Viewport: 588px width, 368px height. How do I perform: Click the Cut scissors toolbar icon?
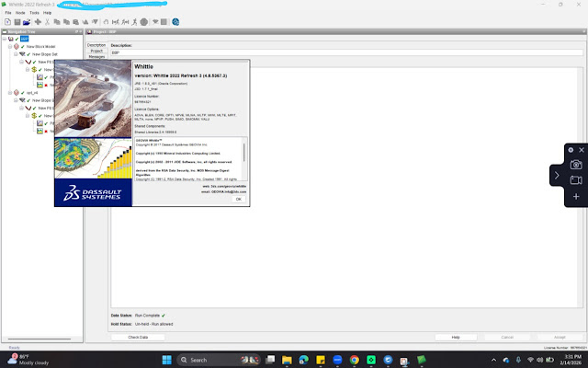coord(47,22)
